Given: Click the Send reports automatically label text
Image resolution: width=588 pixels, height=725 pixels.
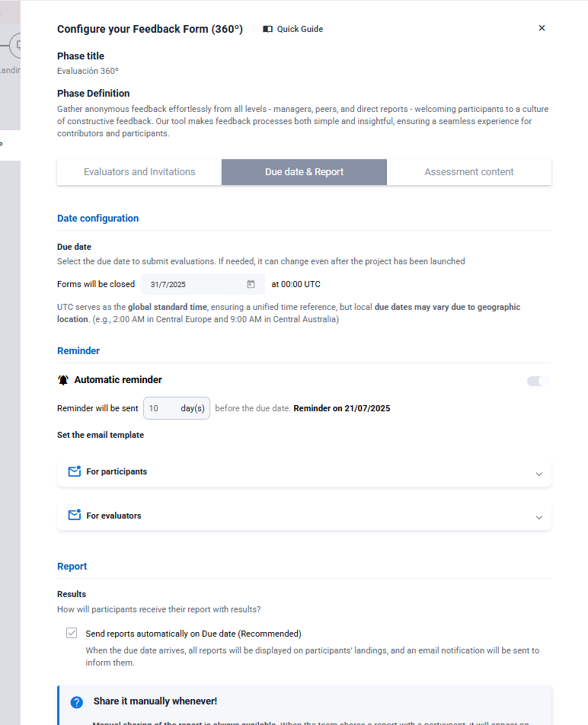Looking at the screenshot, I should coord(193,634).
